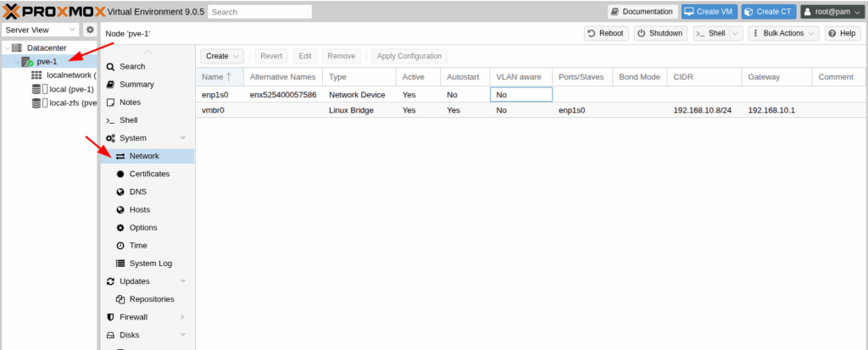Screen dimensions: 868x350
Task: Collapse the Datacenter tree node
Action: coord(6,48)
